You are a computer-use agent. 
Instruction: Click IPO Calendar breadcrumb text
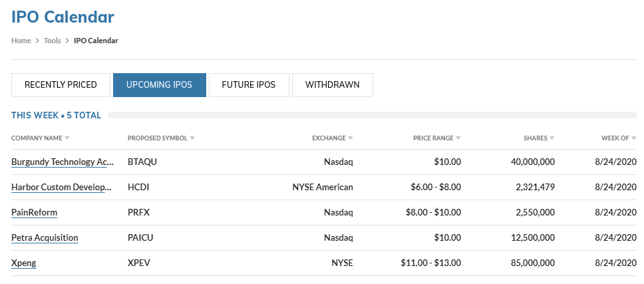click(x=96, y=41)
